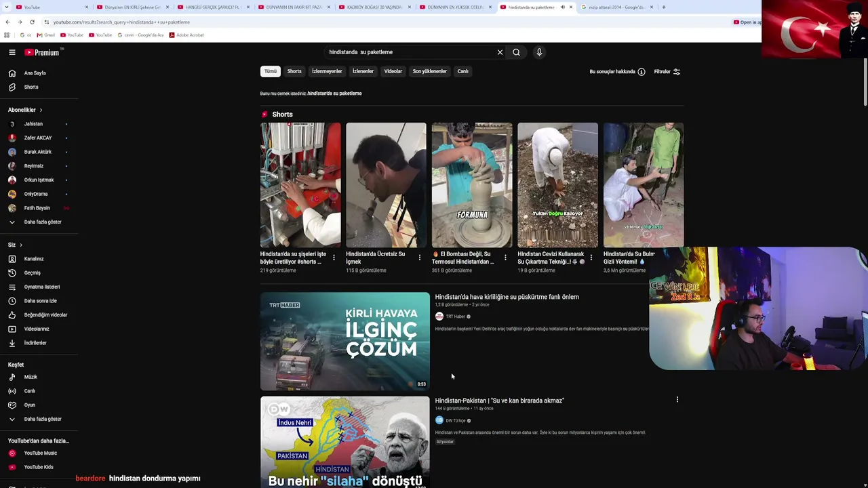868x488 pixels.
Task: Select the Son yüklenenler filter chip
Action: [430, 71]
